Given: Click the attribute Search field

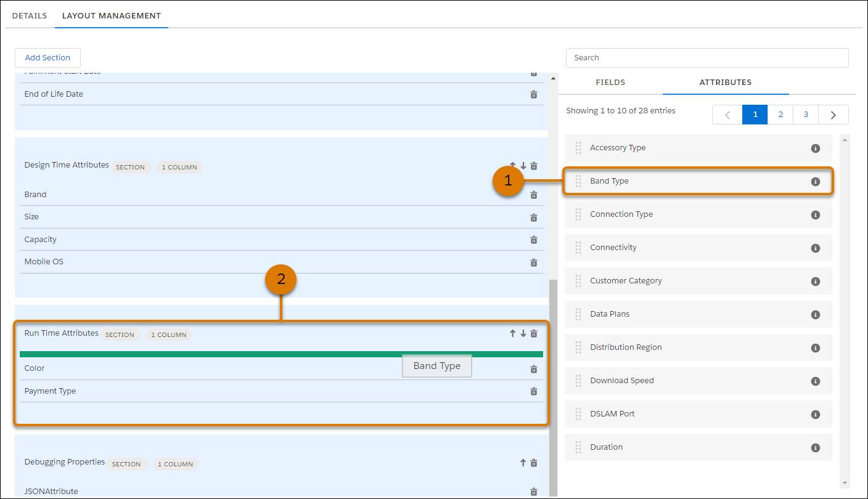Looking at the screenshot, I should 707,58.
